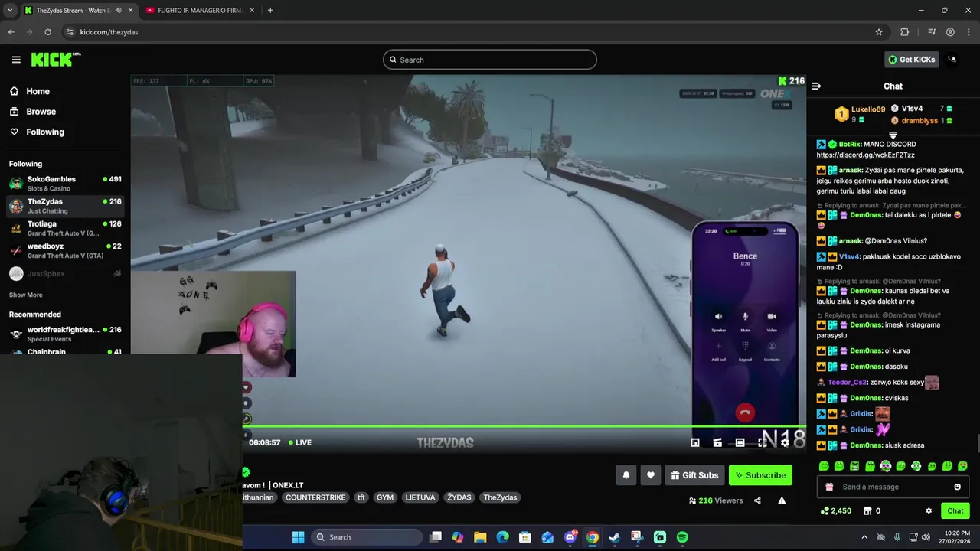Viewport: 980px width, 551px height.
Task: Open the user avatar menu top right
Action: pyautogui.click(x=952, y=60)
